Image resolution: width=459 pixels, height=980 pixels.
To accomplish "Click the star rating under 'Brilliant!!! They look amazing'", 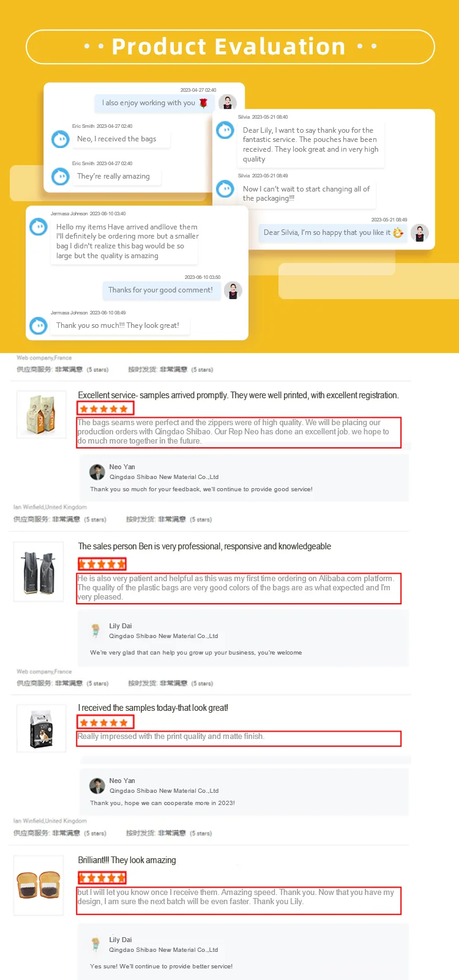I will (102, 878).
